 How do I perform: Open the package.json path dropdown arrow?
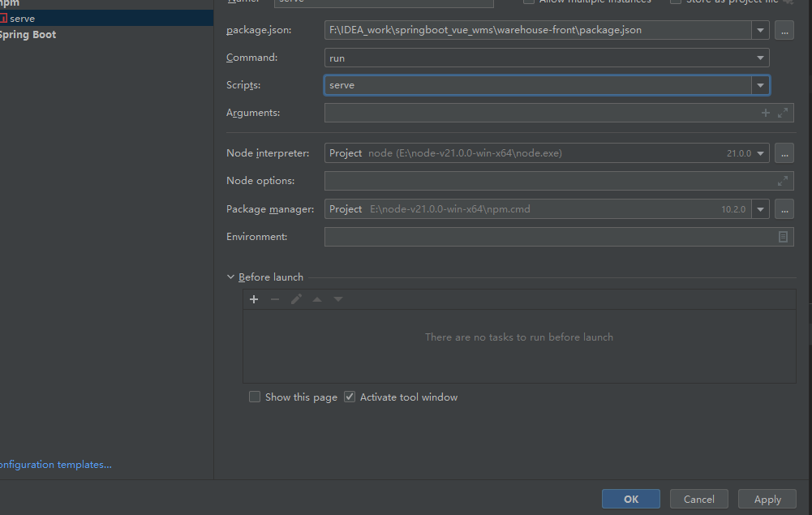(760, 30)
